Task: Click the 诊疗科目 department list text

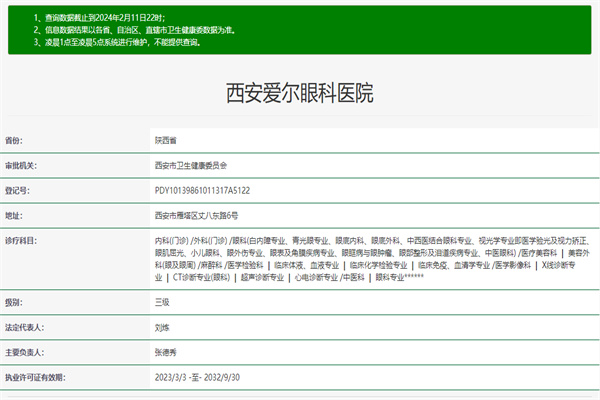Action: point(373,259)
